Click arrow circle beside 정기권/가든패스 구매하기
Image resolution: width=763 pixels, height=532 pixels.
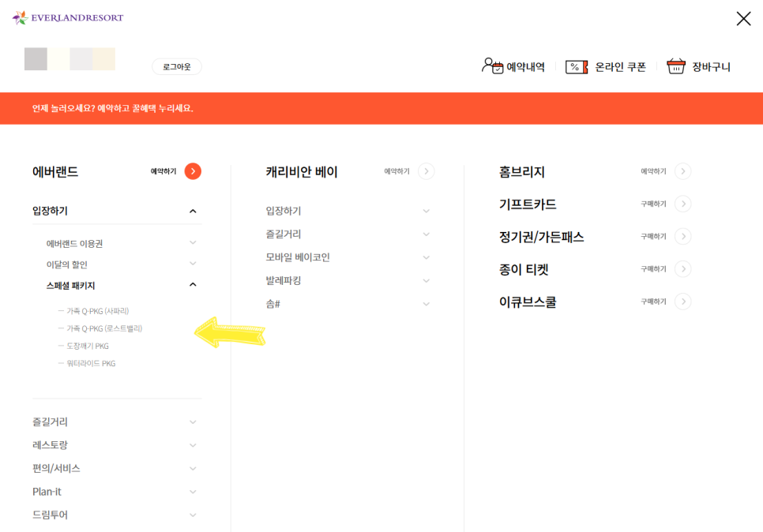(683, 236)
